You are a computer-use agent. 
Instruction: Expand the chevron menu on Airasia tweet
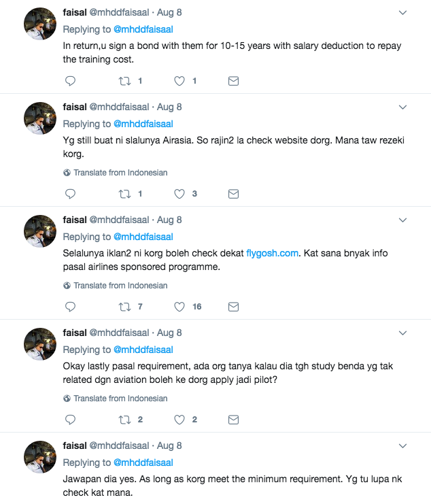402,107
